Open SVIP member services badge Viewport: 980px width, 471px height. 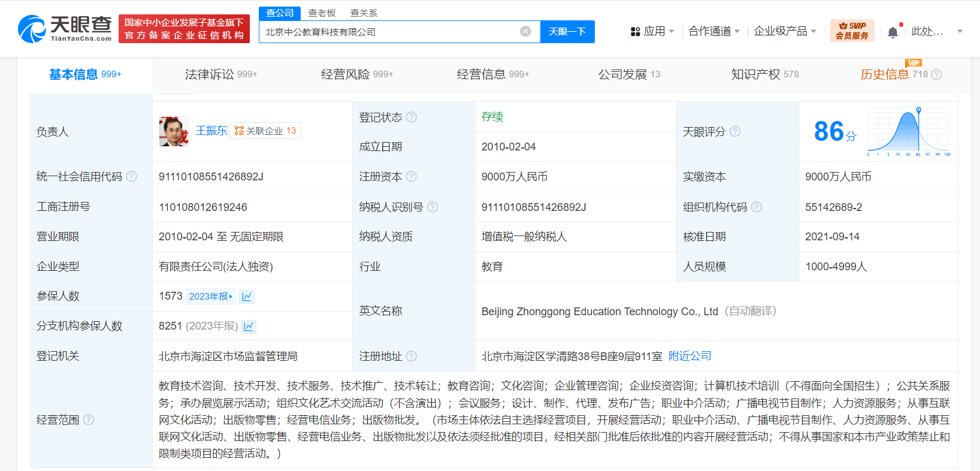pyautogui.click(x=852, y=31)
